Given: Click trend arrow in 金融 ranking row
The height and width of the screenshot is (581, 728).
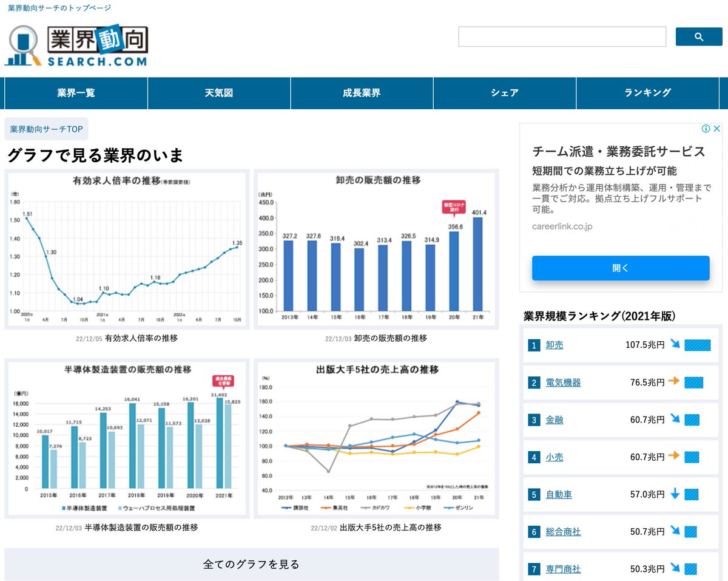Looking at the screenshot, I should [675, 419].
